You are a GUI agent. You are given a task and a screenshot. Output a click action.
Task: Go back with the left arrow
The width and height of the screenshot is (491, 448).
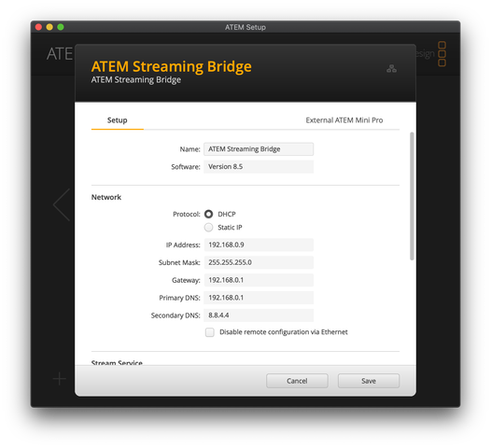[x=62, y=204]
